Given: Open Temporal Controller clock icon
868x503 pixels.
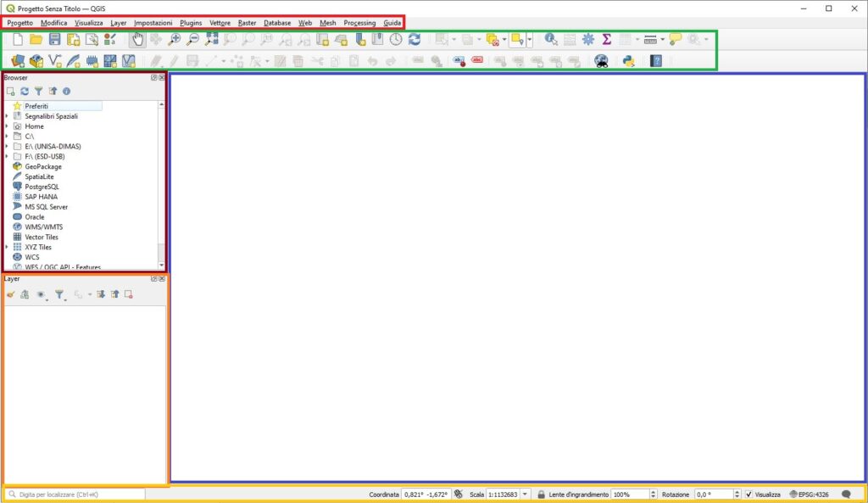Looking at the screenshot, I should click(396, 39).
